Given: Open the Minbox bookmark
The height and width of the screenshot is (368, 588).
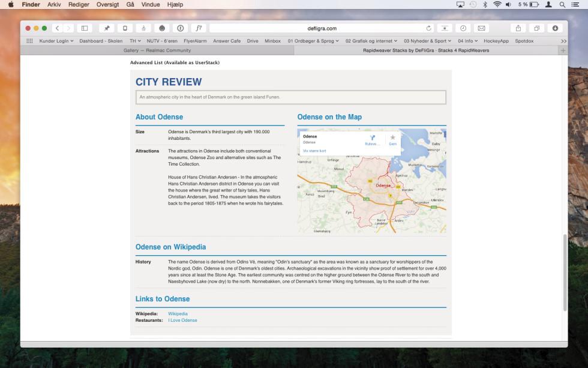Looking at the screenshot, I should [x=272, y=41].
